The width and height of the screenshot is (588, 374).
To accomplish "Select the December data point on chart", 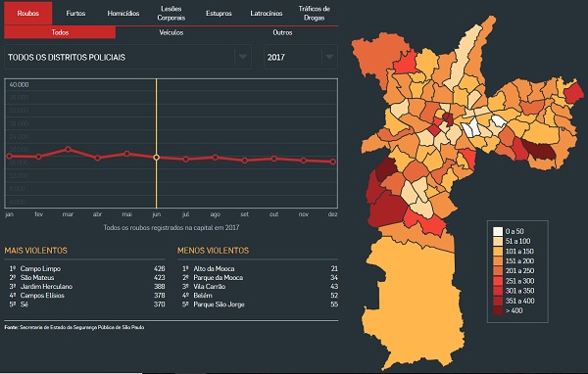I will tap(333, 162).
